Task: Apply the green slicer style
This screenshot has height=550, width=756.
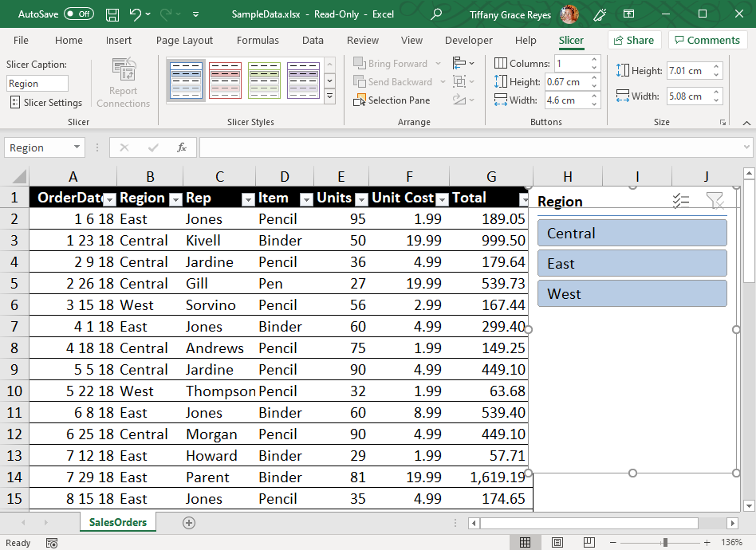Action: (x=264, y=80)
